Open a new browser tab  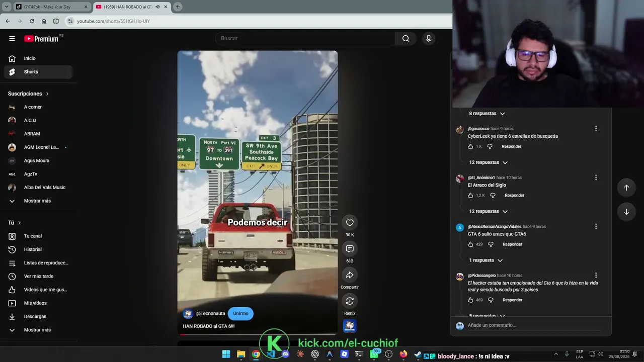coord(178,7)
